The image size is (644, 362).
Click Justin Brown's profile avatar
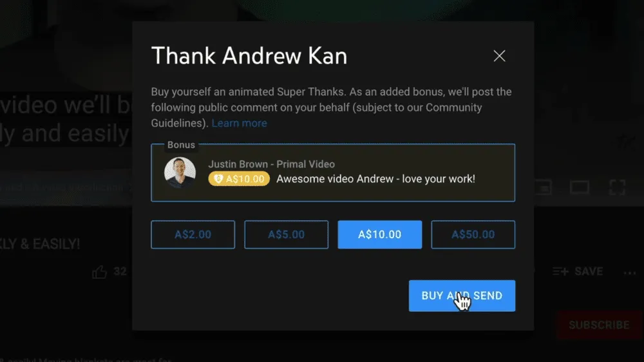180,173
